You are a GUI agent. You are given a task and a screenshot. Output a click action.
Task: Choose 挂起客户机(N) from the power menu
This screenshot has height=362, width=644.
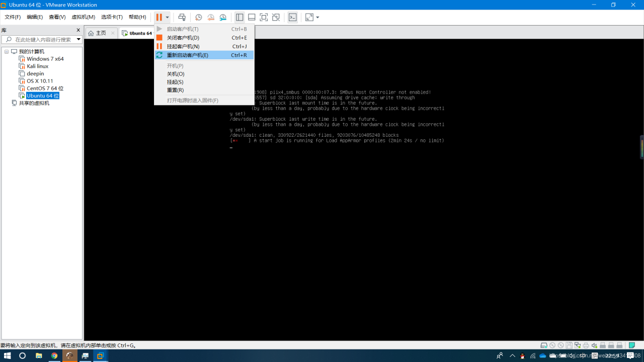[x=204, y=46]
